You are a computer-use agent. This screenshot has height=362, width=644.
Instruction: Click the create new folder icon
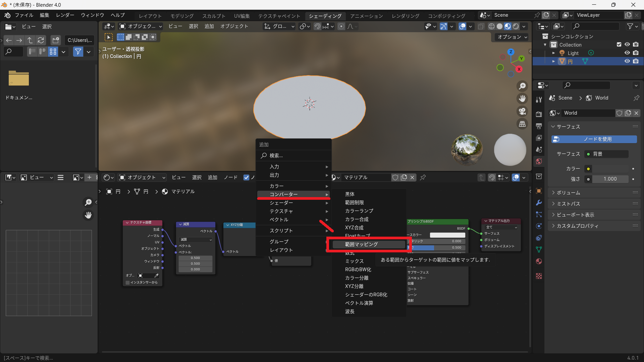[x=56, y=40]
